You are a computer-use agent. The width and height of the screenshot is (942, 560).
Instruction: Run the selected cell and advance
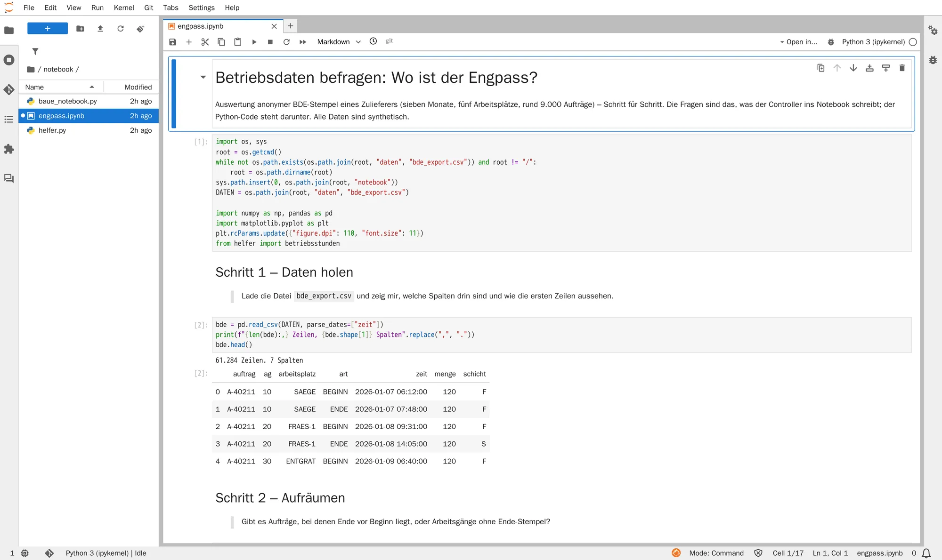coord(254,42)
